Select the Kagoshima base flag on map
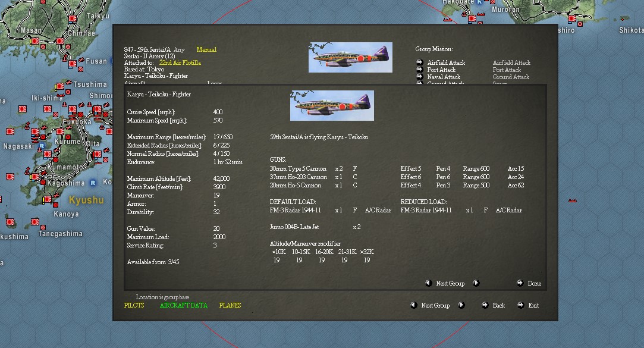Image resolution: width=644 pixels, height=348 pixels. coord(35,177)
